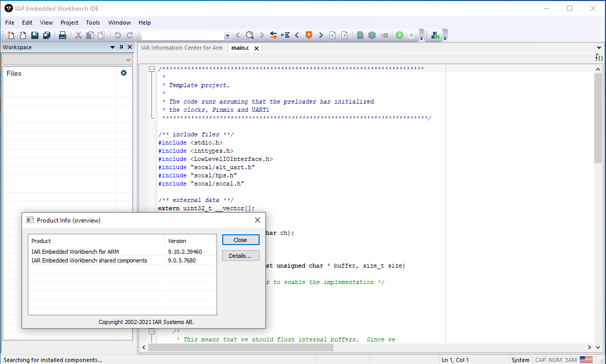Viewport: 606px width, 364px height.
Task: Save the current file with the floppy icon
Action: (x=35, y=35)
